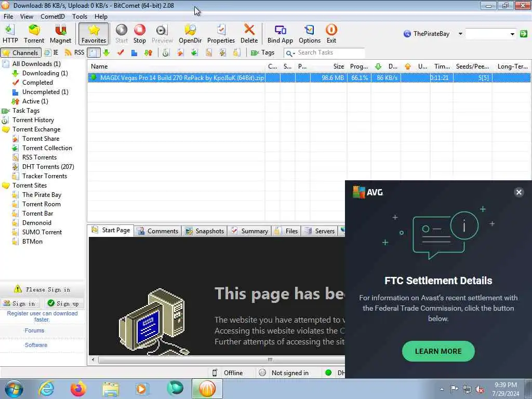Click the Sign in button
This screenshot has width=532, height=399.
click(x=20, y=303)
